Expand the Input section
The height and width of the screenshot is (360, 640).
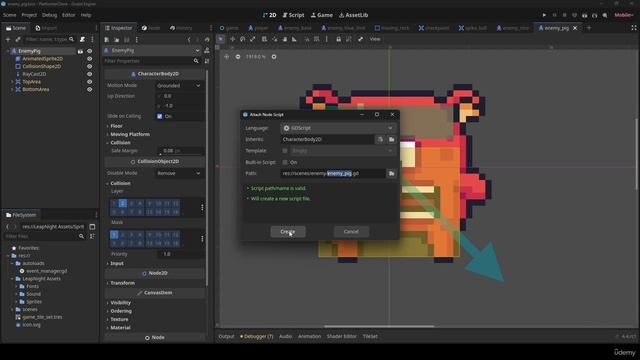point(117,264)
